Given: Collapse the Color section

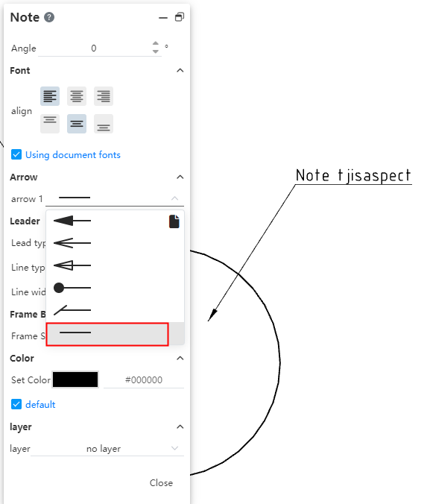Looking at the screenshot, I should pos(180,358).
